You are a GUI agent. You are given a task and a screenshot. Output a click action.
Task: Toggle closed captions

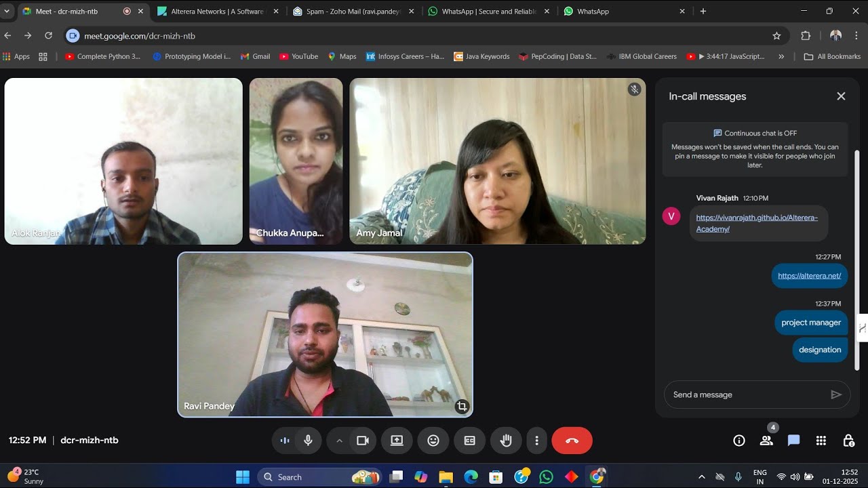point(469,441)
